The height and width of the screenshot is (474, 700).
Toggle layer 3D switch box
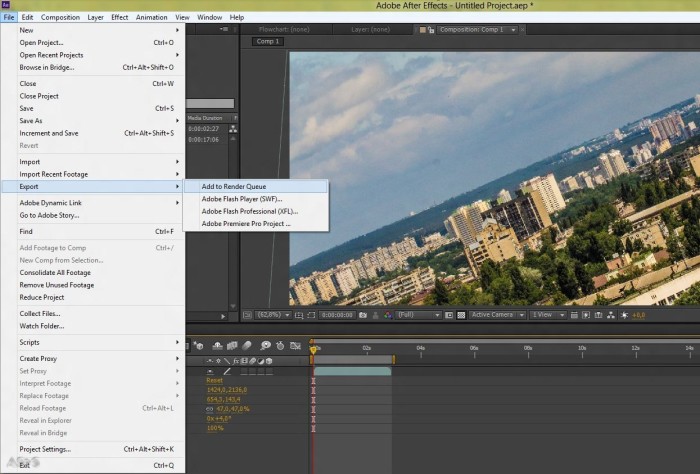pyautogui.click(x=270, y=371)
